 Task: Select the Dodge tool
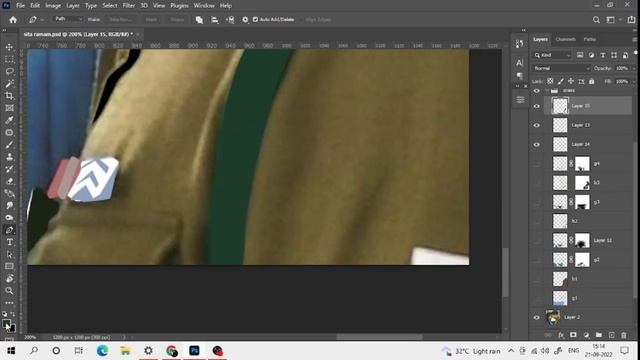click(9, 218)
